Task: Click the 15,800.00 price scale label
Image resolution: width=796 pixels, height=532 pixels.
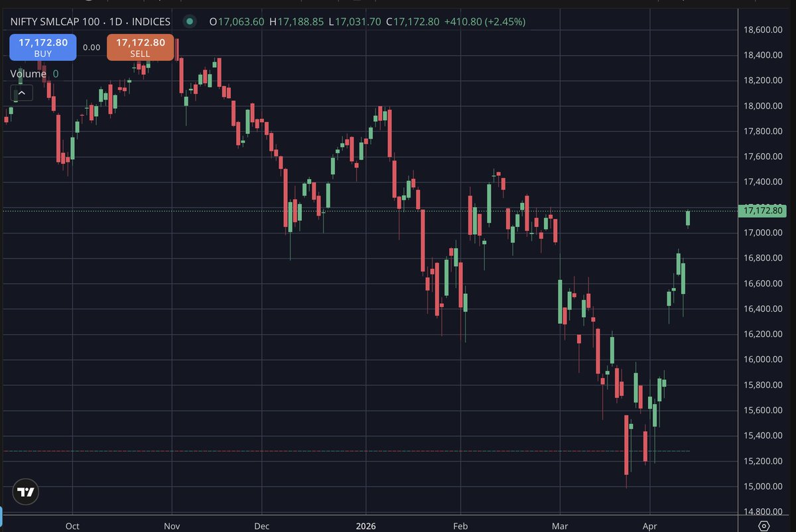Action: (x=763, y=385)
